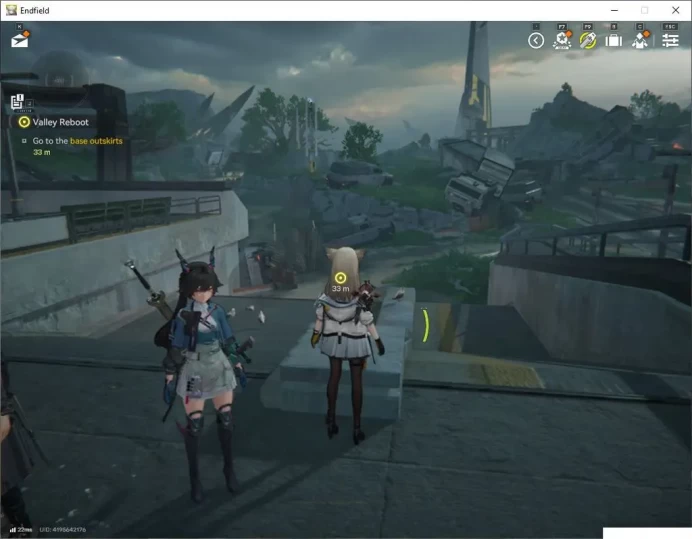Open the settings sliders icon labeled ESC
Viewport: 692px width, 539px height.
[x=670, y=41]
